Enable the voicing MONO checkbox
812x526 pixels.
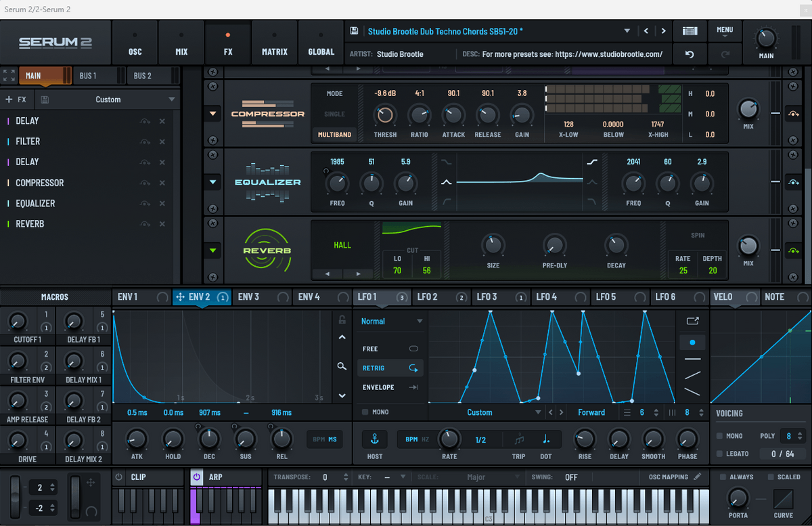pyautogui.click(x=719, y=436)
